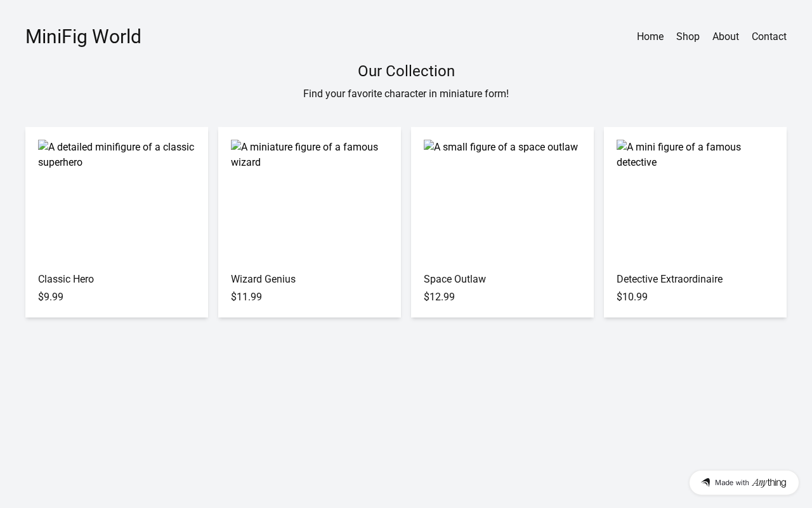Click the broken superhero image icon
Image resolution: width=812 pixels, height=508 pixels.
(43, 147)
